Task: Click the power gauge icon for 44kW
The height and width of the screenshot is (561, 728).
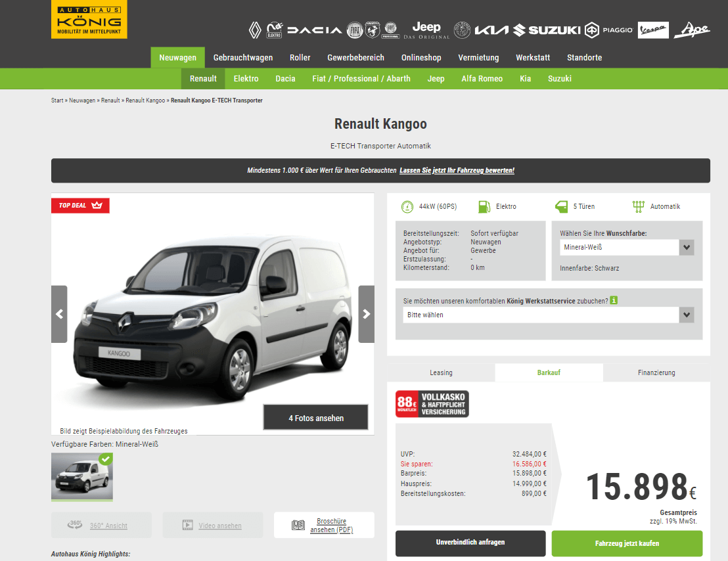Action: [407, 206]
